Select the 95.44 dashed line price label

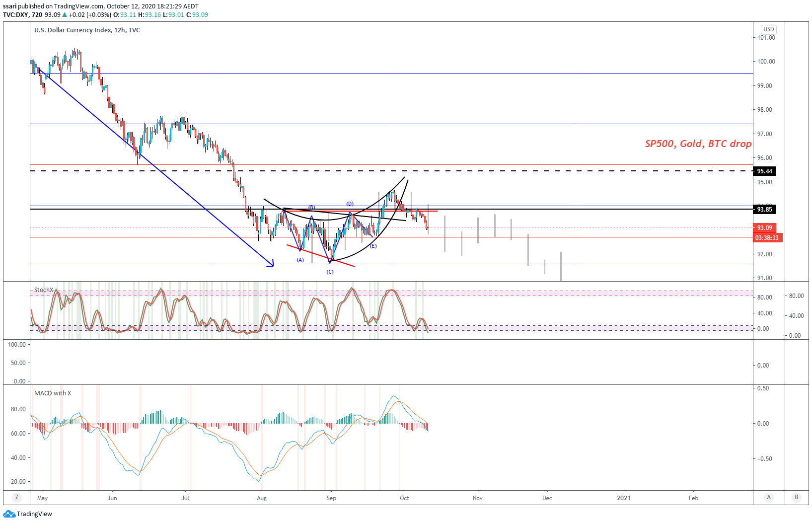[765, 171]
